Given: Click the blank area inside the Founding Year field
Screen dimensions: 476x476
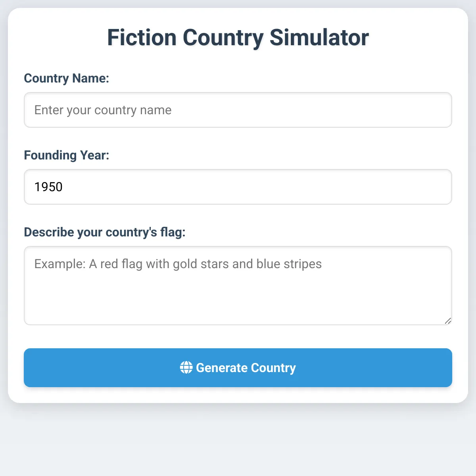Looking at the screenshot, I should tap(258, 187).
